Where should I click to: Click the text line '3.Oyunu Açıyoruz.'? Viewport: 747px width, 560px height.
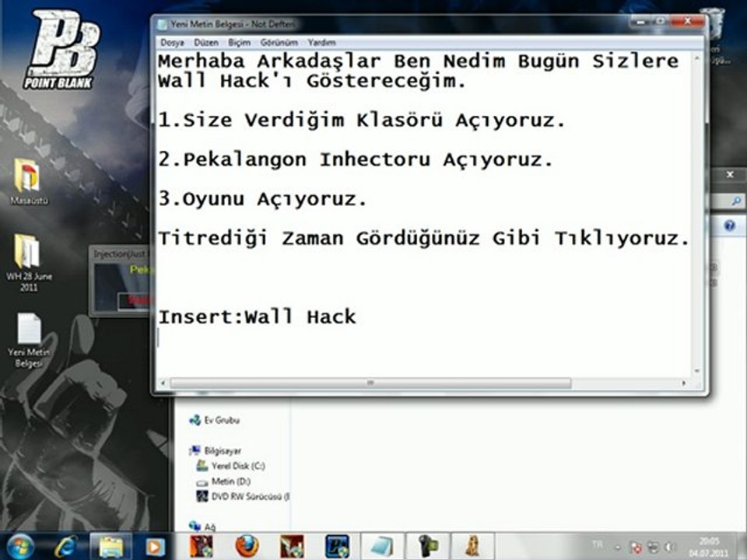(262, 198)
